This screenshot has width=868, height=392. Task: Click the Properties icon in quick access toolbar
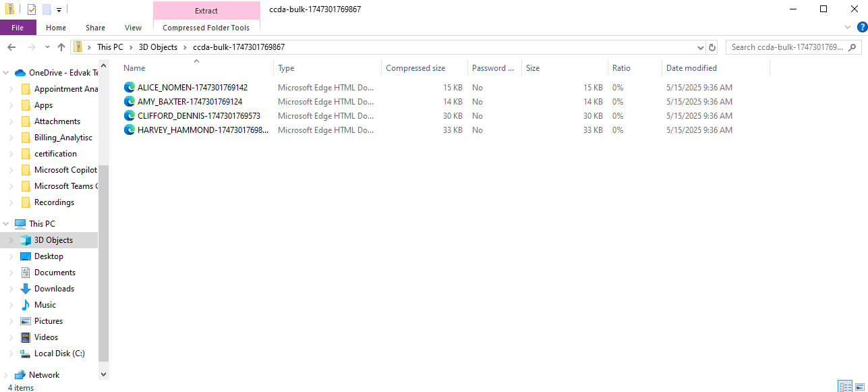click(x=32, y=9)
